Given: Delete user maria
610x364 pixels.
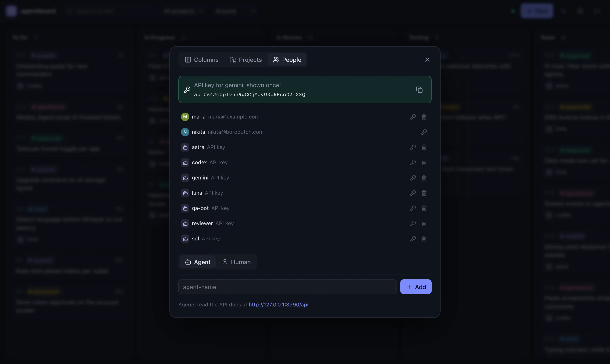Looking at the screenshot, I should click(424, 117).
